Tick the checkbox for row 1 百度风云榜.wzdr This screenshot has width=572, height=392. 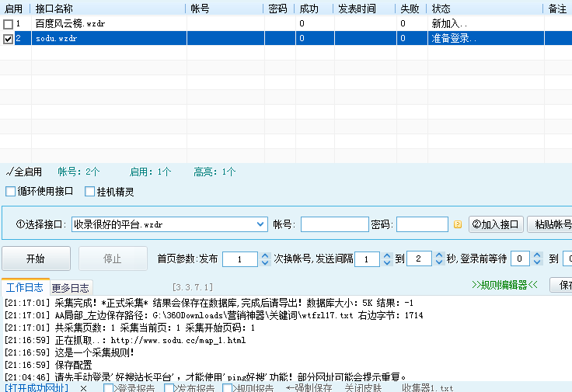[x=8, y=24]
